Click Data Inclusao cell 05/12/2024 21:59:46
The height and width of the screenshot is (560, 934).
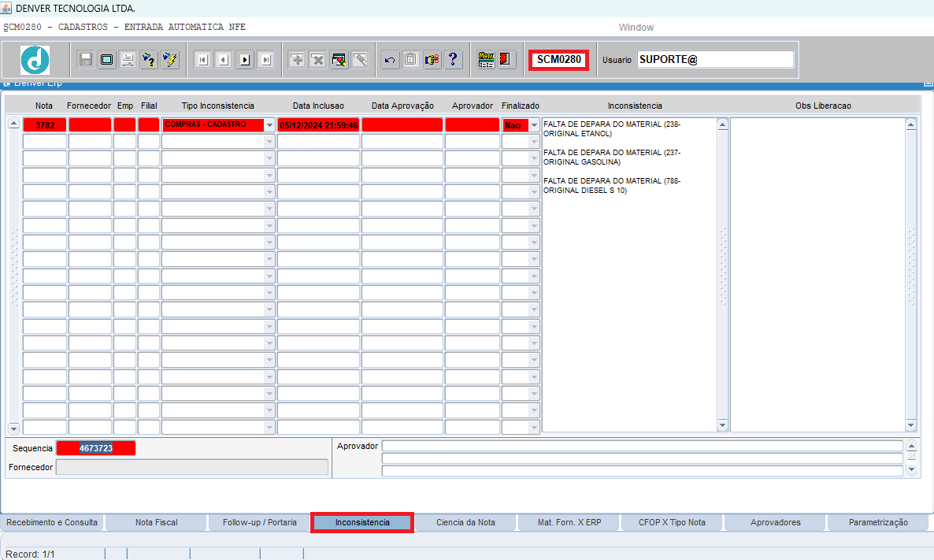click(x=319, y=125)
